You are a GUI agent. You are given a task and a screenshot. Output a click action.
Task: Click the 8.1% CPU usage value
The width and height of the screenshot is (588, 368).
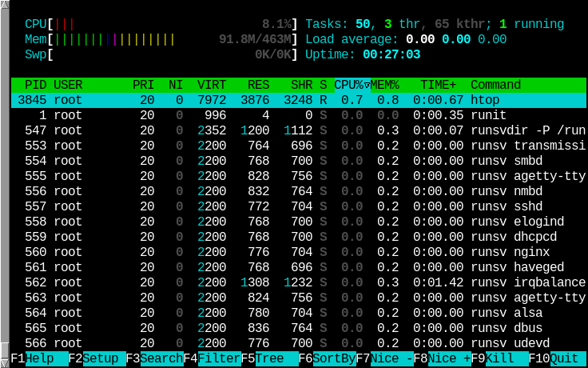click(276, 25)
